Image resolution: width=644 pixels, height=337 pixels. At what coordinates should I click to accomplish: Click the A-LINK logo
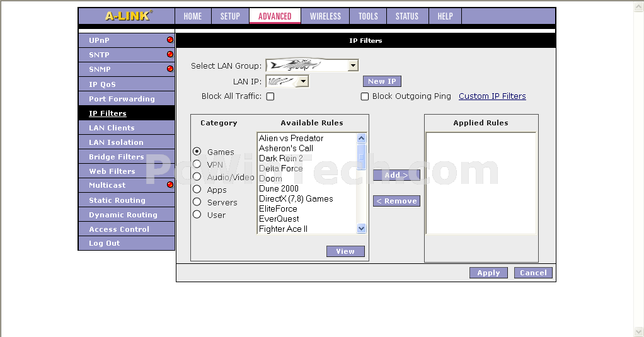tap(128, 16)
